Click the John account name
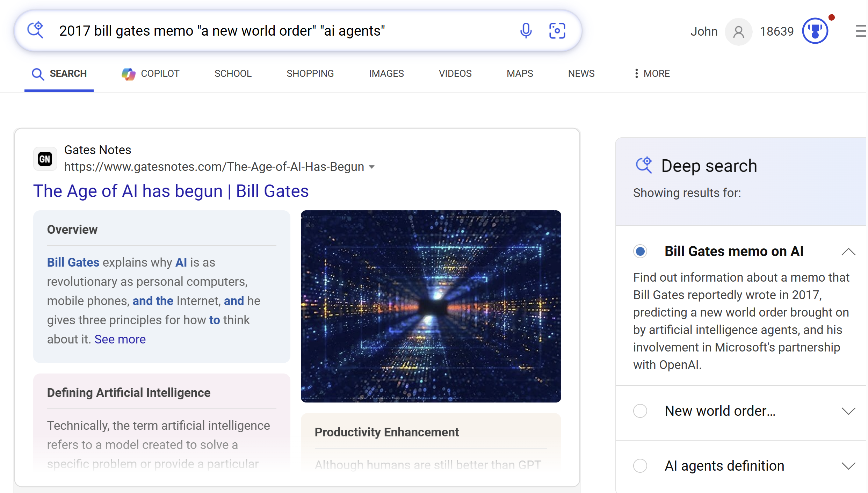Screen dimensions: 868x493 [704, 31]
